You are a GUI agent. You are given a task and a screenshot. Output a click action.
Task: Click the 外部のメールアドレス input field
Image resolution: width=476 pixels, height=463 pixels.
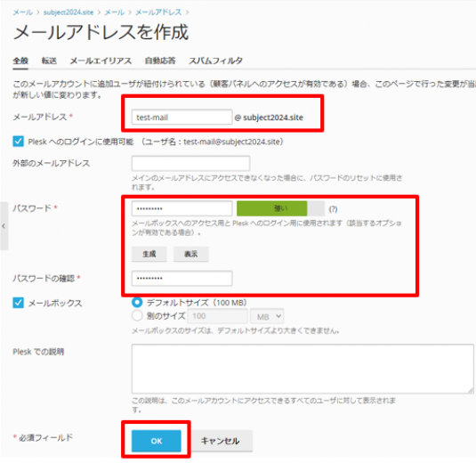(x=190, y=164)
